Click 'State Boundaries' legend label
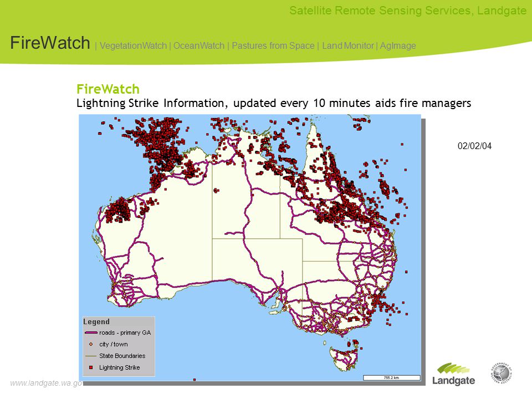 [122, 356]
